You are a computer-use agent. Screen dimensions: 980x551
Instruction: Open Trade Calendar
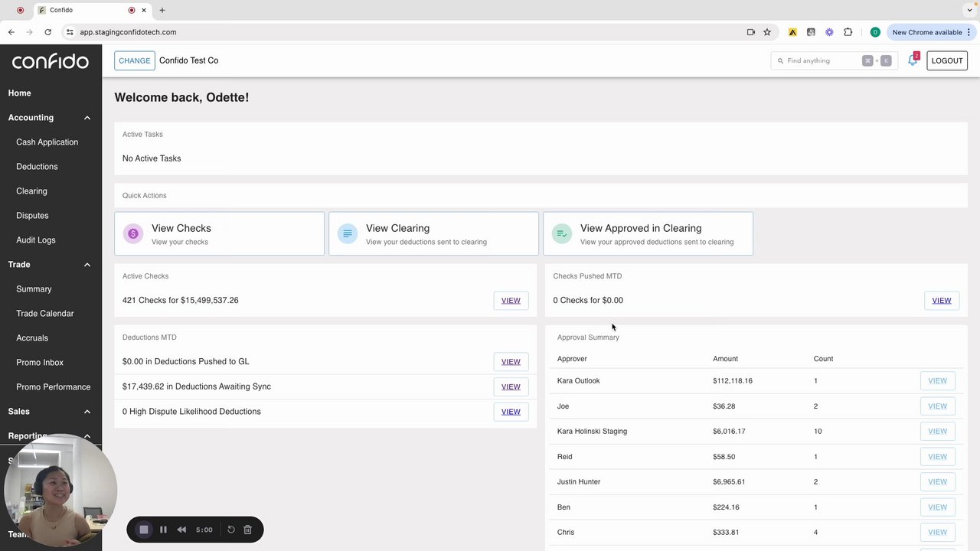tap(45, 314)
